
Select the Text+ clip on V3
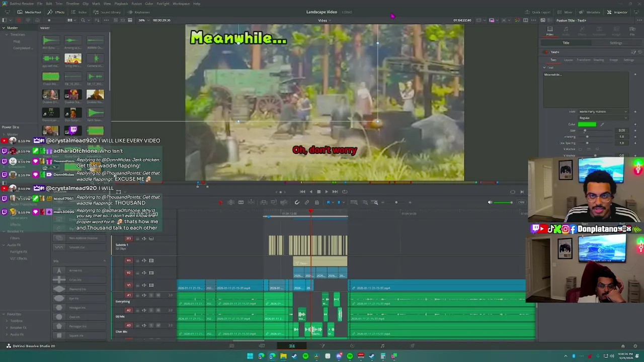coord(320,261)
